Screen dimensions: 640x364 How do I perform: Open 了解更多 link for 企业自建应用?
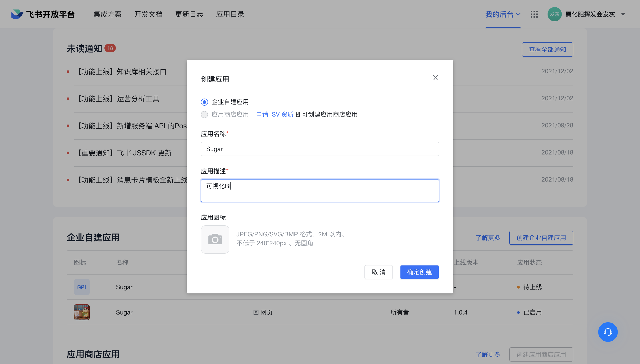[x=488, y=238]
